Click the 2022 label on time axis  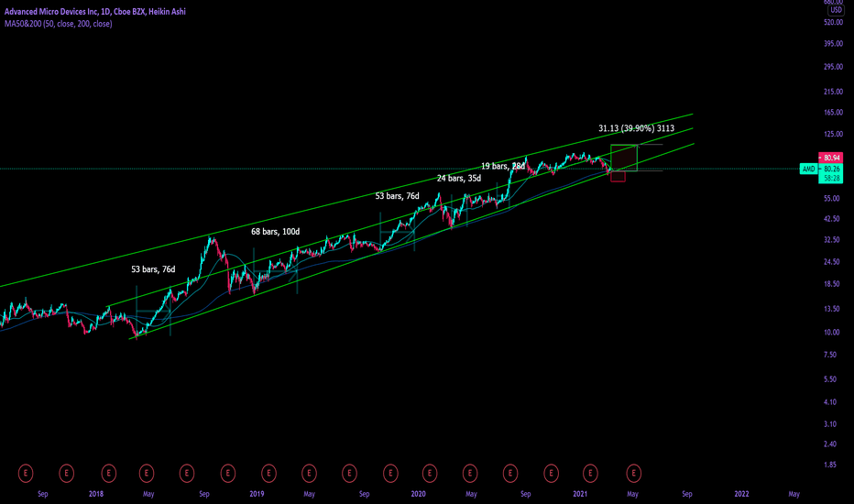(x=741, y=494)
